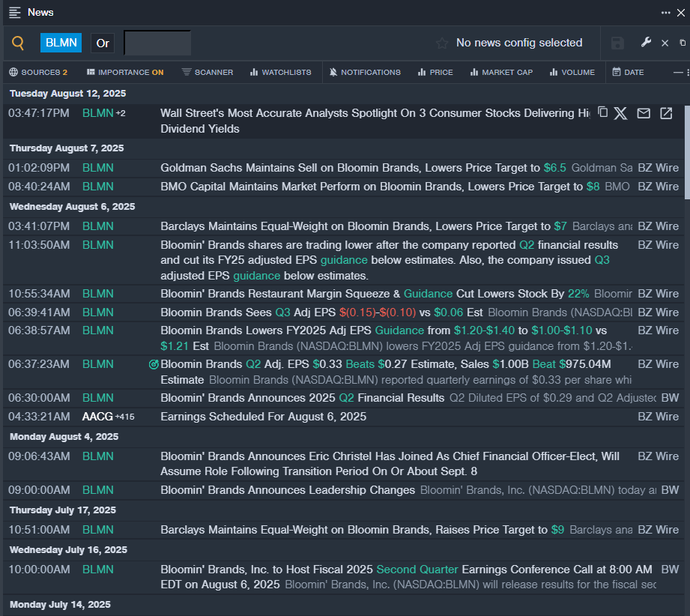Open the Announces 2025 Q2 Financial Results headline

pyautogui.click(x=303, y=398)
